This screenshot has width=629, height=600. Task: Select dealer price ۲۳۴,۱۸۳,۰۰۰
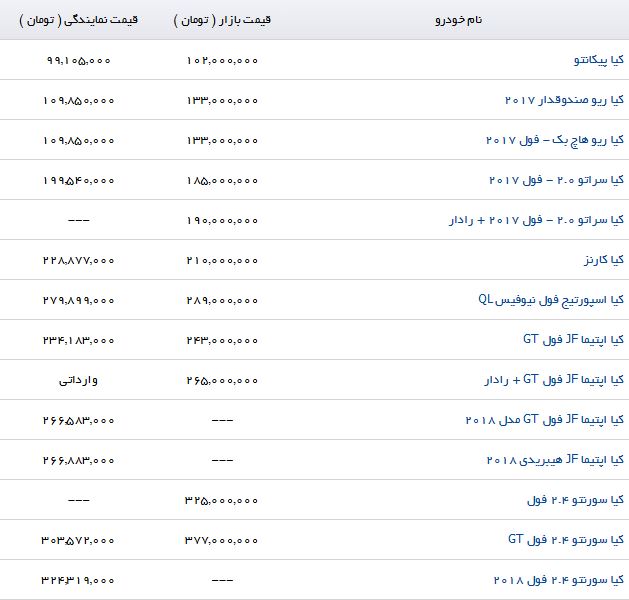pyautogui.click(x=79, y=341)
